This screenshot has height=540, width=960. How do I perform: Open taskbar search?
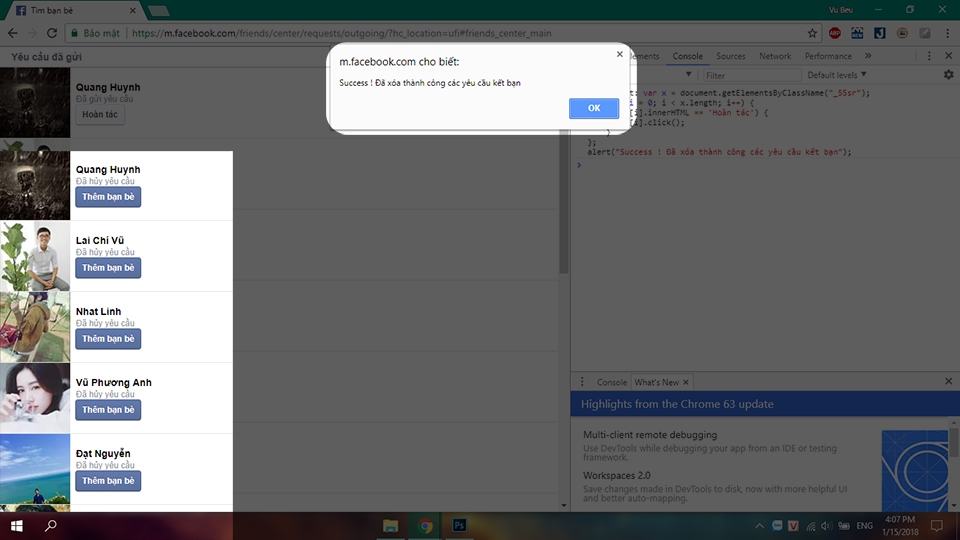tap(51, 526)
